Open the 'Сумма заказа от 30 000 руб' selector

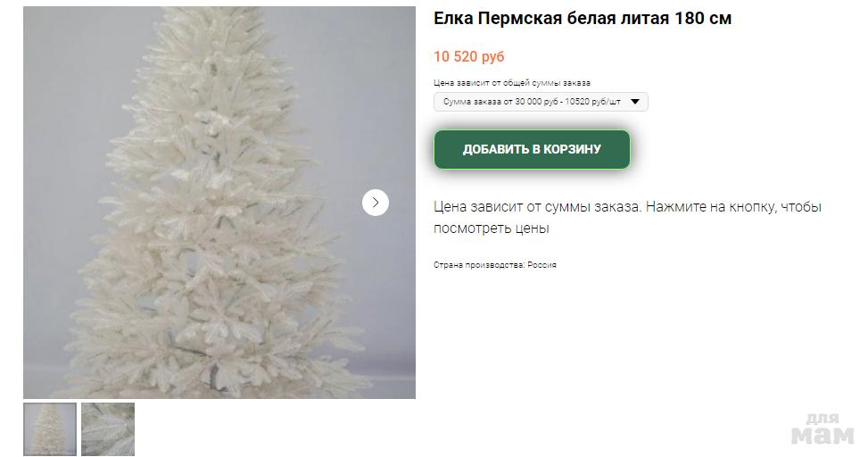click(x=541, y=102)
